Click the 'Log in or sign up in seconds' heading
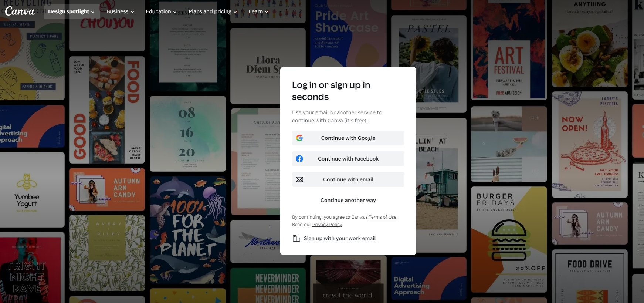 coord(331,91)
